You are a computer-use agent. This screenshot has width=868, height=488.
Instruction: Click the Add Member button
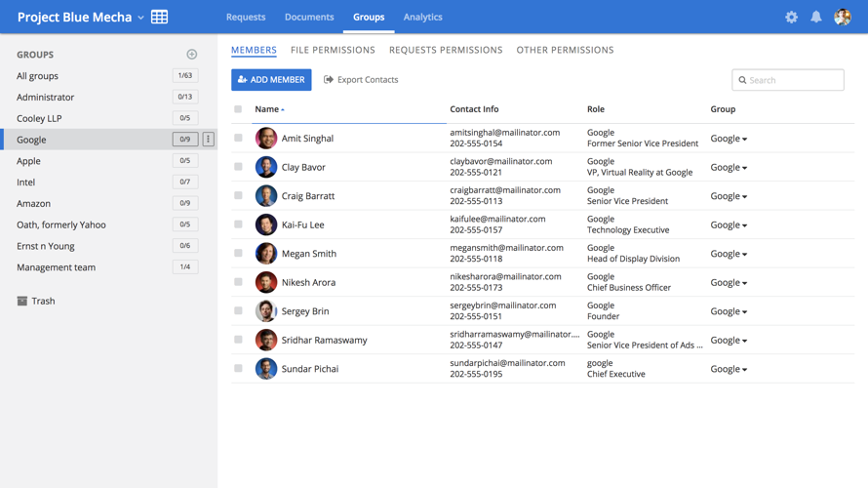(x=271, y=80)
